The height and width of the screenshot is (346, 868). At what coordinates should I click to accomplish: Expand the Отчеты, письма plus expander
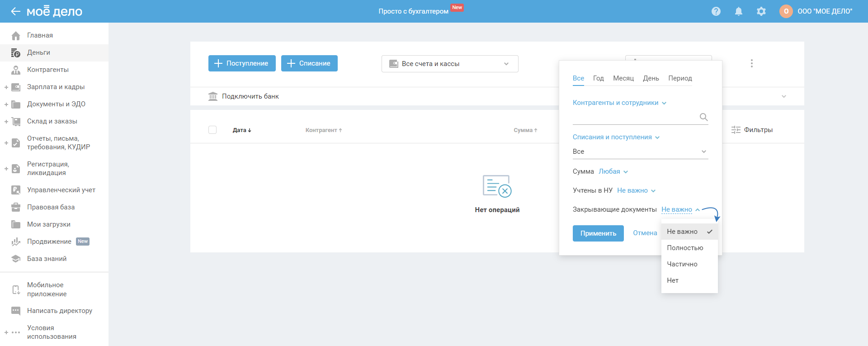(6, 143)
